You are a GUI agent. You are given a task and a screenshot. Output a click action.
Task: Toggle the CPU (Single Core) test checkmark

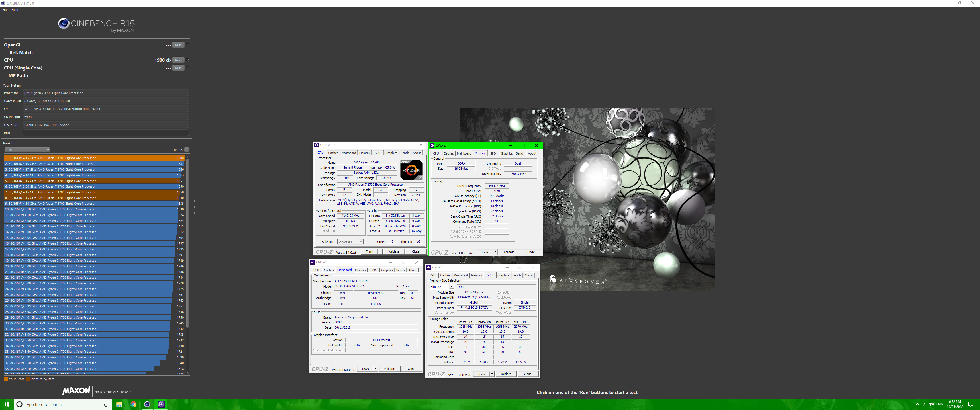coord(187,68)
